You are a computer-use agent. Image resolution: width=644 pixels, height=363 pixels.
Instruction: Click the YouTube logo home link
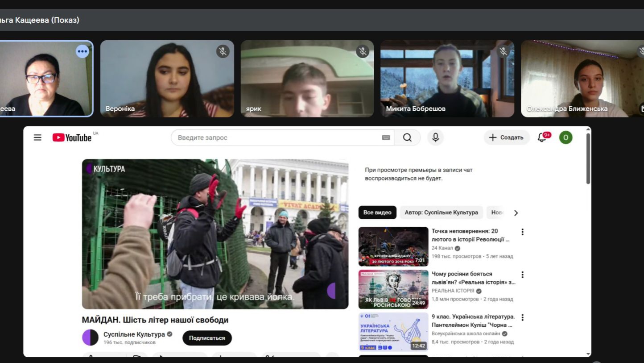tap(72, 138)
